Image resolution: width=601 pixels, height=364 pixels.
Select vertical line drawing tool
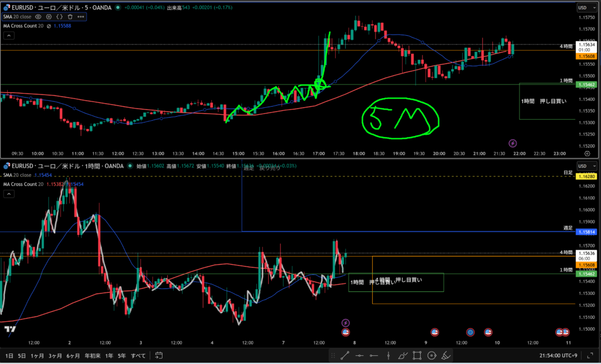click(x=388, y=355)
